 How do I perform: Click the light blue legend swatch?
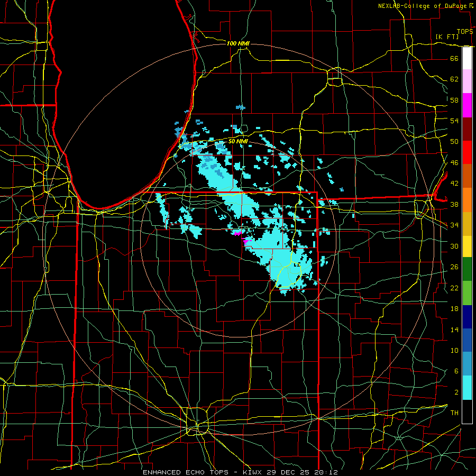point(467,363)
